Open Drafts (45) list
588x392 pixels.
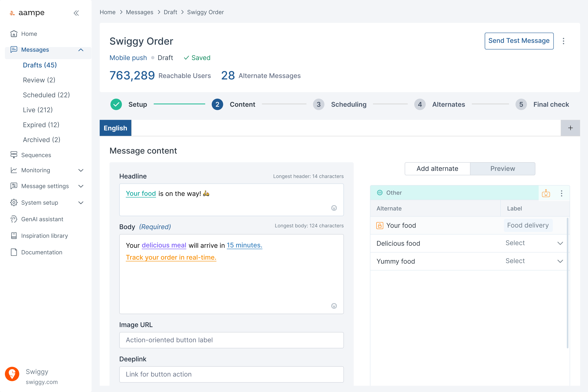(40, 65)
